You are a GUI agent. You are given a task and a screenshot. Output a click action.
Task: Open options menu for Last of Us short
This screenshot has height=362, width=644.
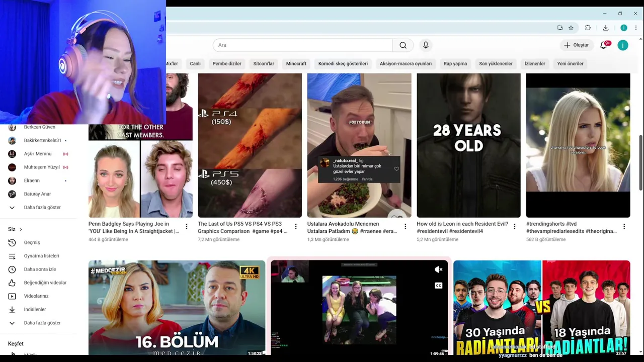click(x=296, y=227)
